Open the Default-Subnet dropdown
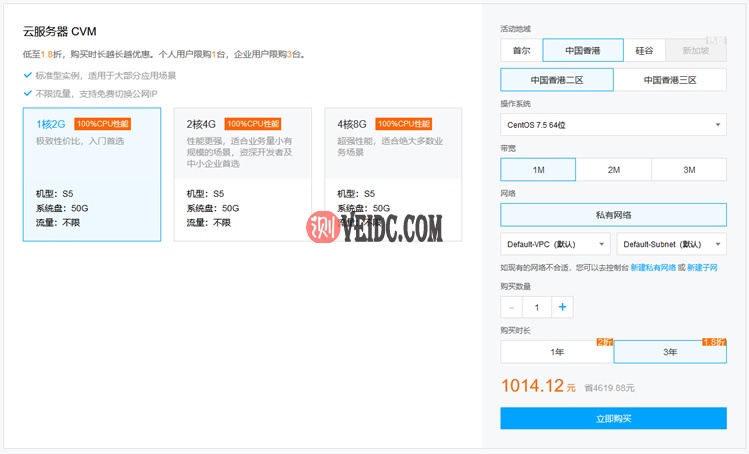 pos(672,244)
